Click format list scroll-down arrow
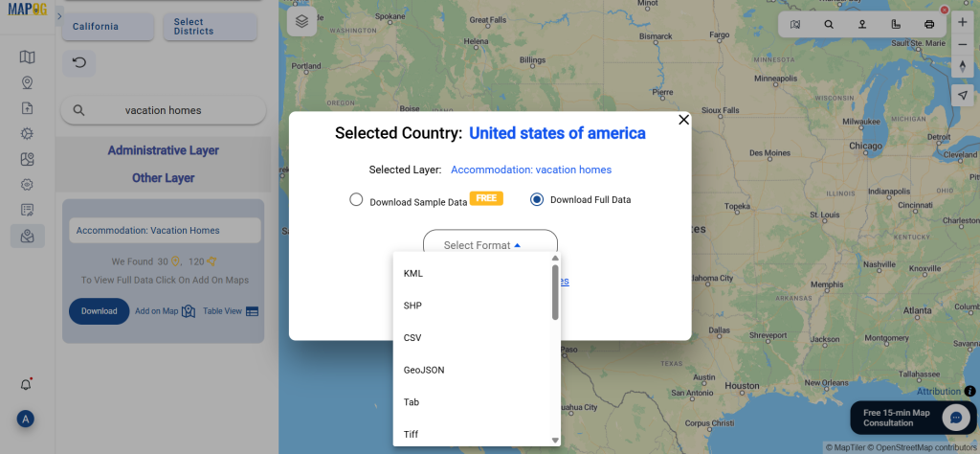The width and height of the screenshot is (980, 454). pos(555,441)
